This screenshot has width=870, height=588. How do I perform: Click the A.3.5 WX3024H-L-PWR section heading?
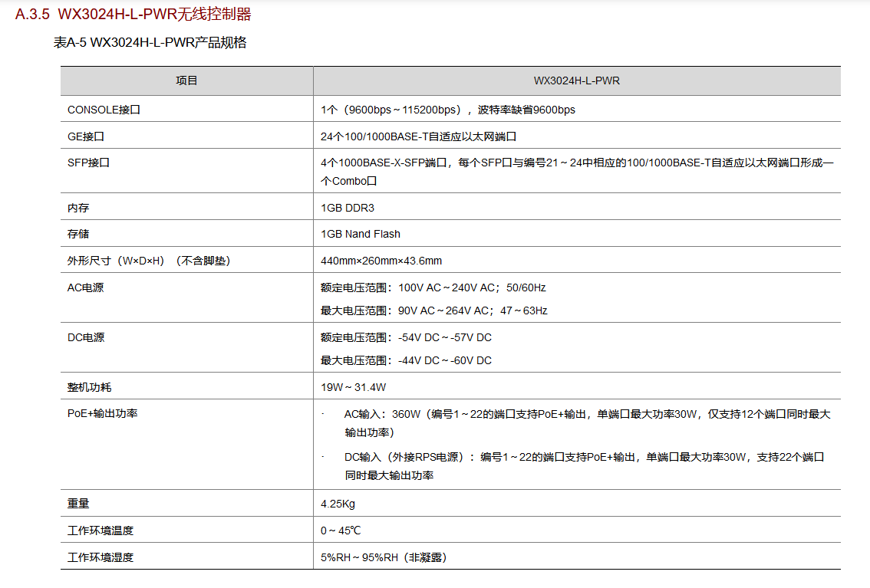point(133,14)
